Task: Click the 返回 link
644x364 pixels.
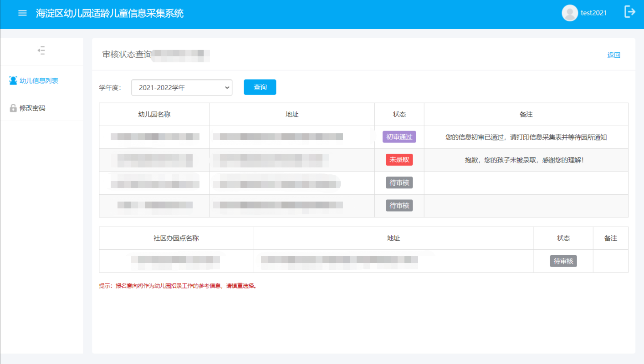Action: (x=613, y=55)
